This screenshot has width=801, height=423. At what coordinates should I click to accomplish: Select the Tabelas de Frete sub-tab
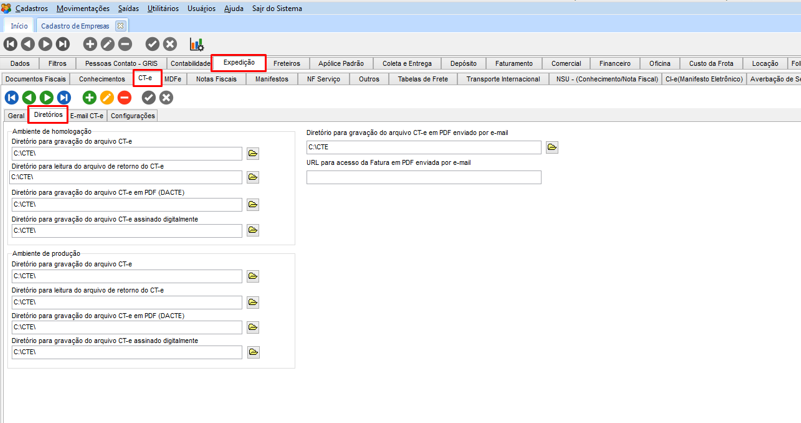423,79
